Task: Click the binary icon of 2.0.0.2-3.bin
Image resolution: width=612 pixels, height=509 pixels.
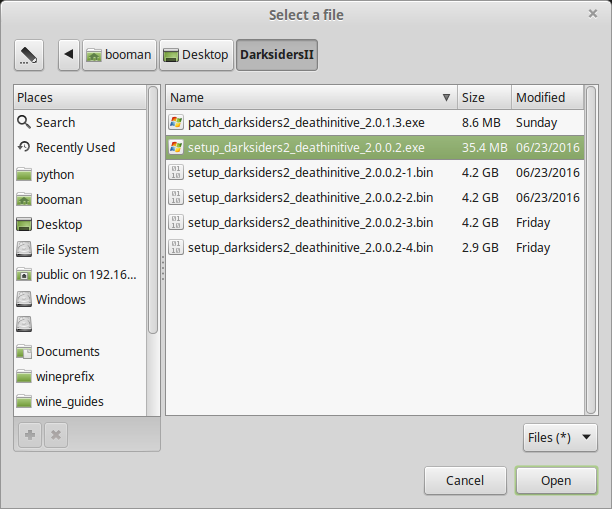Action: 176,222
